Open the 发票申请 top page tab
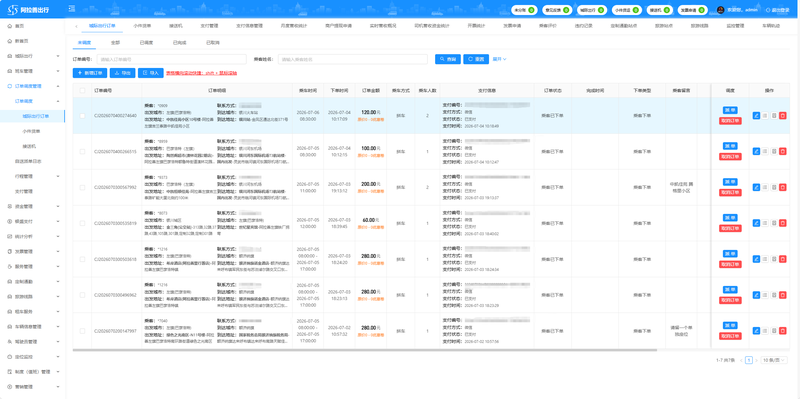 click(512, 26)
